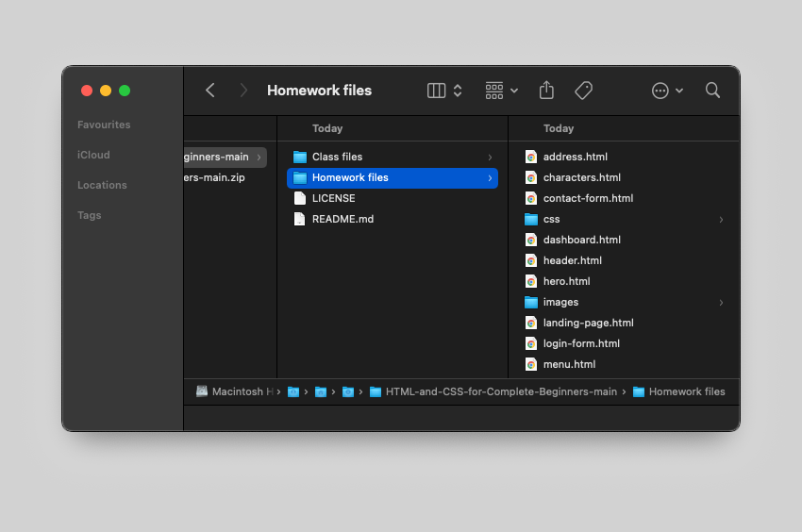Viewport: 802px width, 532px height.
Task: Open address.html file
Action: coord(575,157)
